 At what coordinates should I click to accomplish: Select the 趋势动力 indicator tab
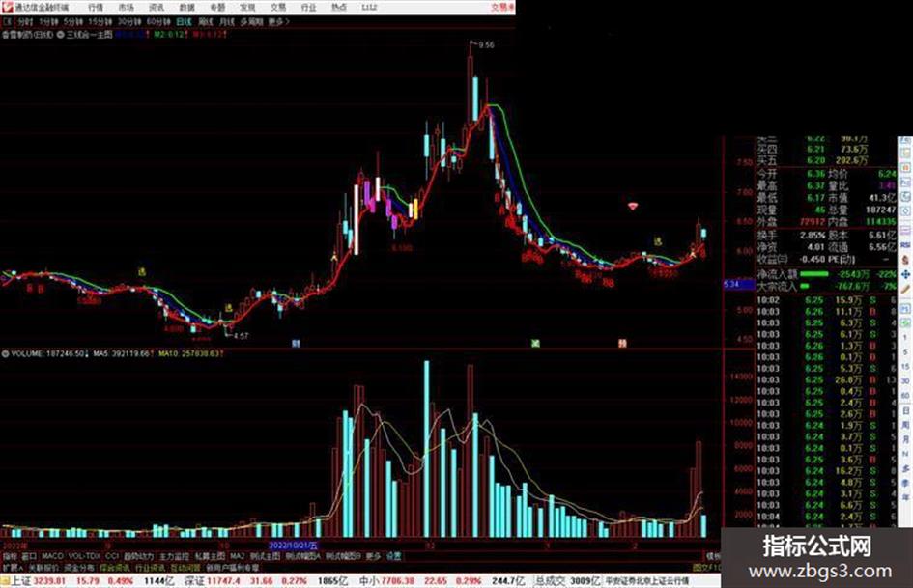coord(138,556)
